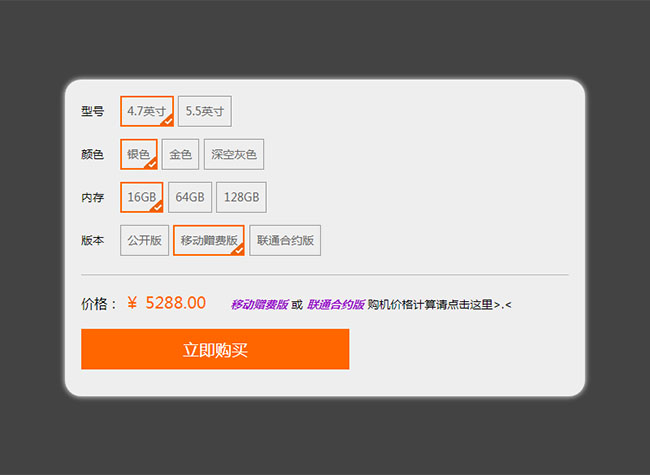Click the 购机价格计算请点击这里 text
The width and height of the screenshot is (650, 475).
[430, 304]
